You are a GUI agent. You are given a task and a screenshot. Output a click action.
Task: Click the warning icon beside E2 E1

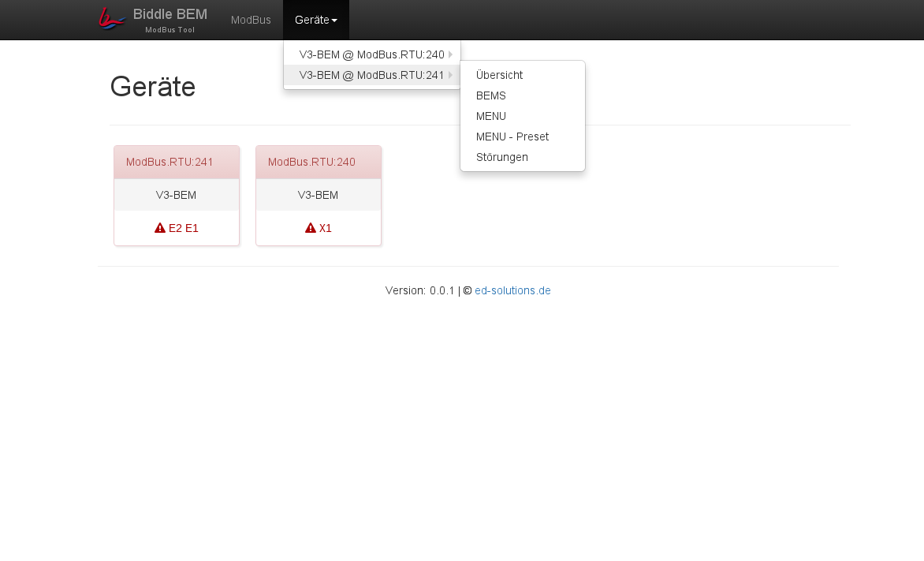point(160,228)
